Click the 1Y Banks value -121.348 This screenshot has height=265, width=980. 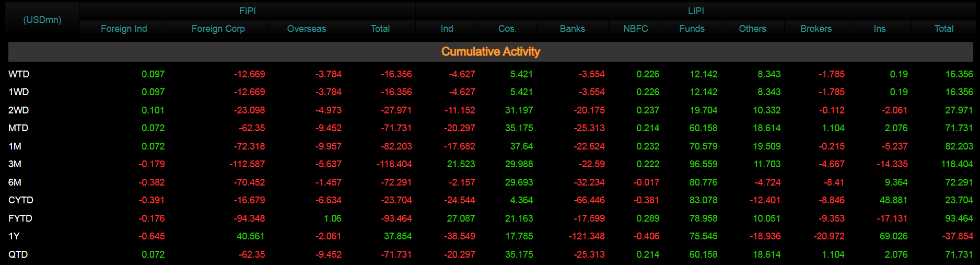[587, 236]
